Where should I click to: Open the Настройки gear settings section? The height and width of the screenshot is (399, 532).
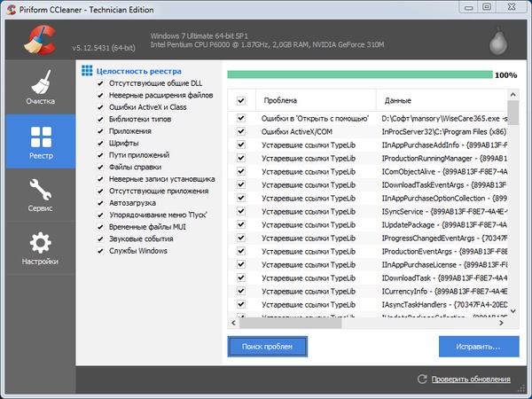(x=40, y=246)
